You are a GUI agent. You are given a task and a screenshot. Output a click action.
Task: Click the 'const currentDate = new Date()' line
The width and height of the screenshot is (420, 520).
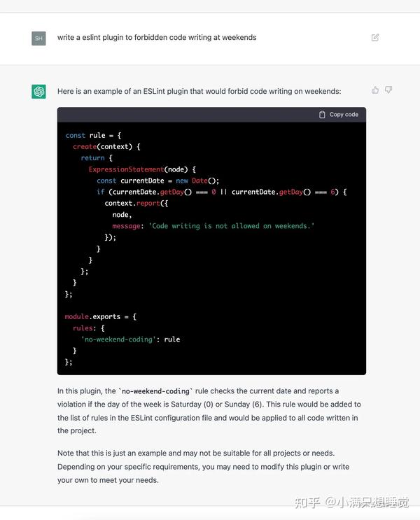158,181
